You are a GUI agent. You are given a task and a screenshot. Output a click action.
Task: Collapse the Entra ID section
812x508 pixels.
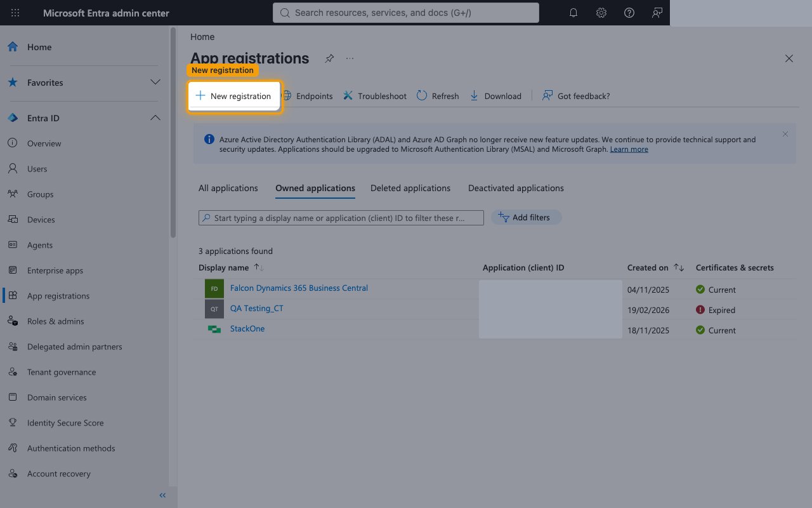pos(155,118)
